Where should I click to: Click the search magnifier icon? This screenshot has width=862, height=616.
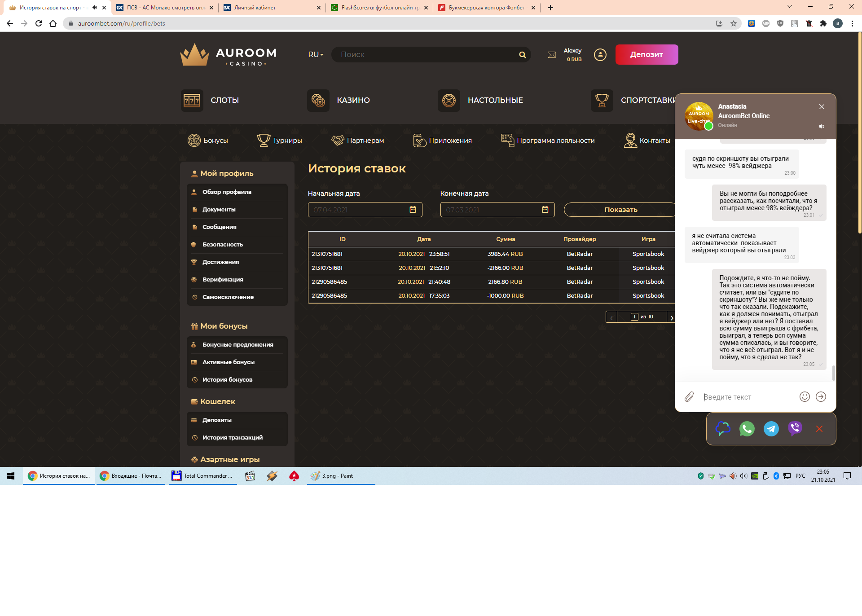[x=522, y=55]
